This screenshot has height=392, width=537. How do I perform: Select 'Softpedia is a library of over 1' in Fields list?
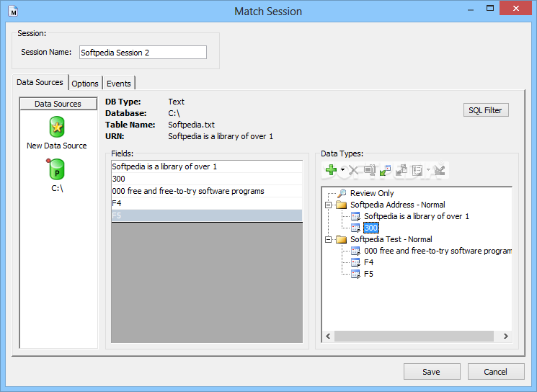(x=207, y=166)
